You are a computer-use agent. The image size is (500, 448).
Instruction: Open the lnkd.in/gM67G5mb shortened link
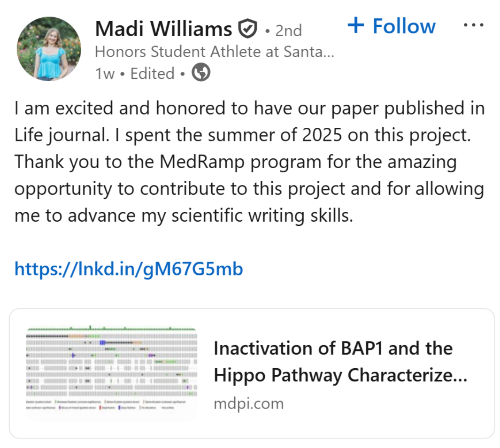[129, 269]
